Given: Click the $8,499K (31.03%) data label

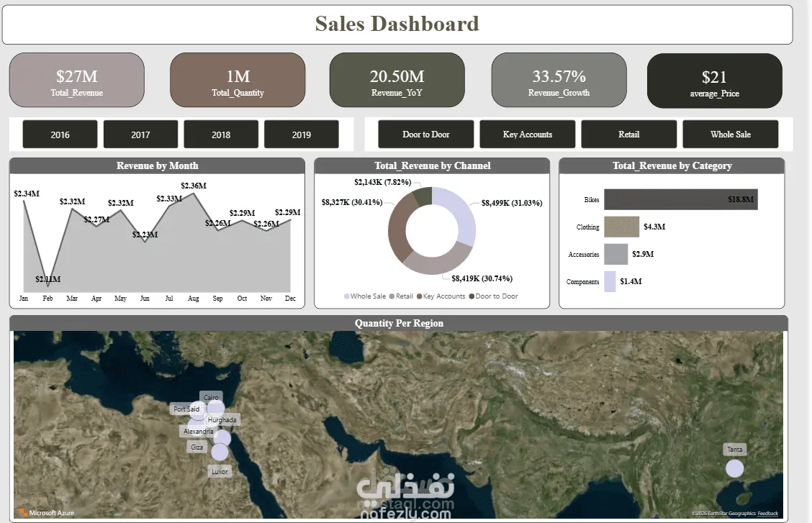Looking at the screenshot, I should click(x=512, y=203).
